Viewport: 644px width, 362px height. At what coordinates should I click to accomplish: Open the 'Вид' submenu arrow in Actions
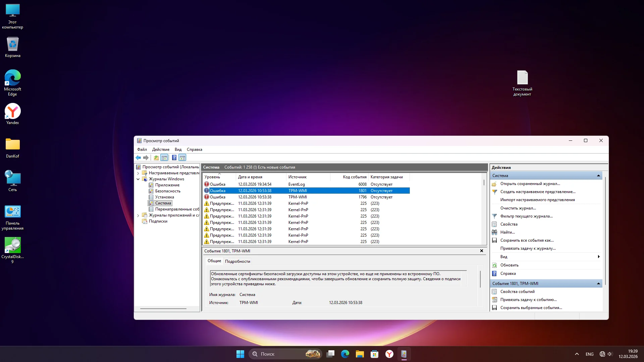click(x=598, y=257)
